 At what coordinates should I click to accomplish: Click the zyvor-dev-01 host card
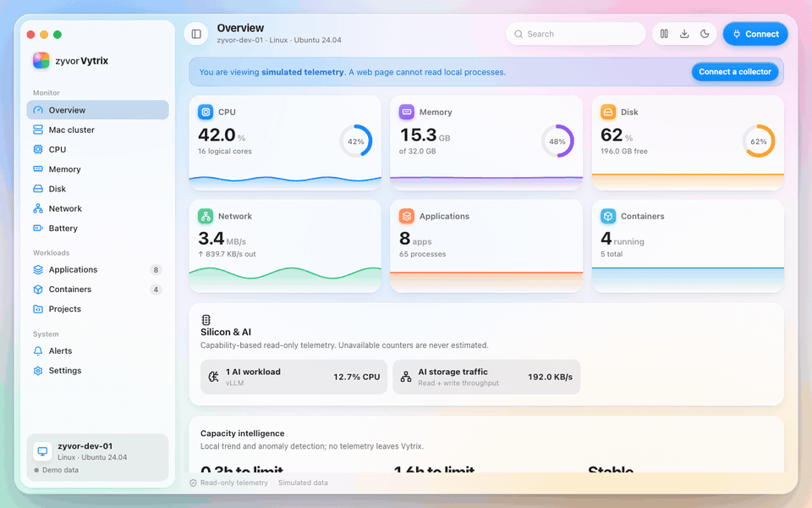(x=97, y=457)
